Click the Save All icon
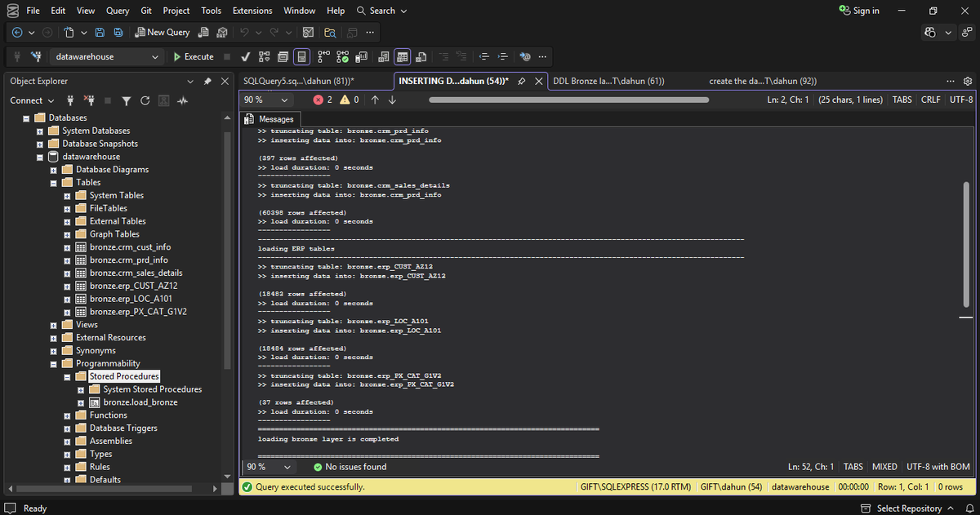 click(118, 33)
